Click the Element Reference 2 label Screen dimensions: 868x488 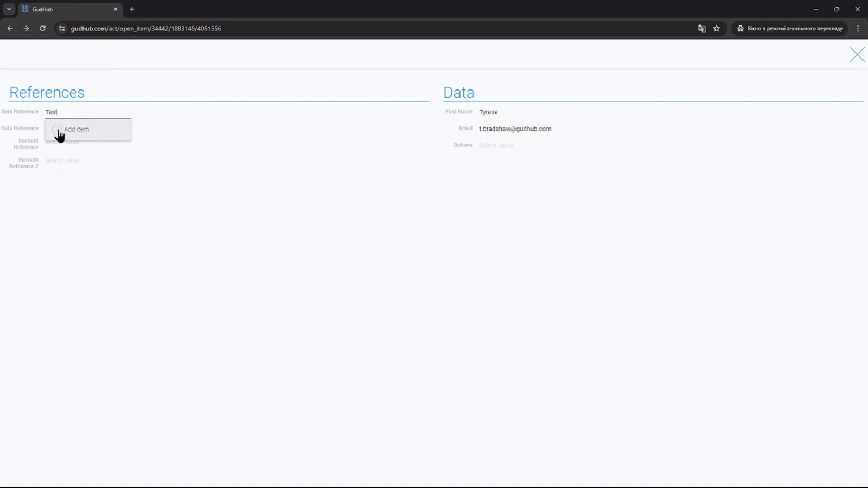coord(24,163)
